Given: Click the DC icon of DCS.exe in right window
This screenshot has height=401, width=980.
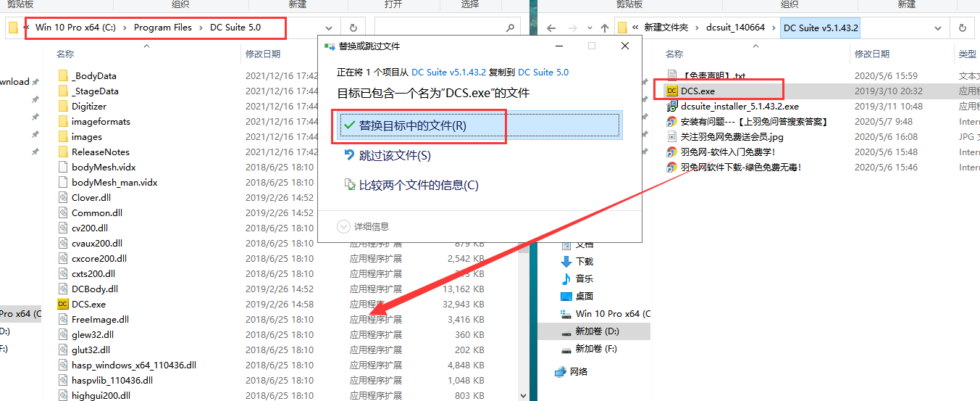Looking at the screenshot, I should [672, 91].
